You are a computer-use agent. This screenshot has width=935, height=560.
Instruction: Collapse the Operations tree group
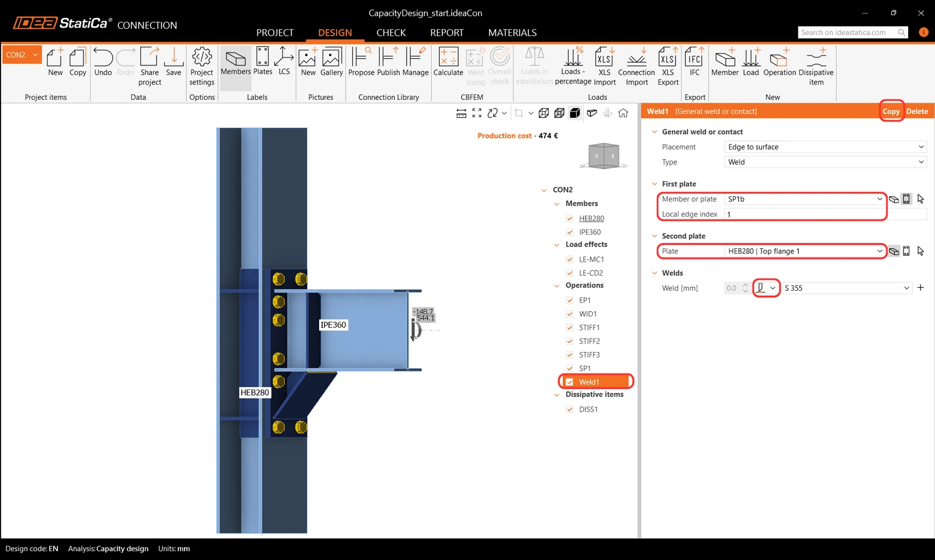(557, 286)
